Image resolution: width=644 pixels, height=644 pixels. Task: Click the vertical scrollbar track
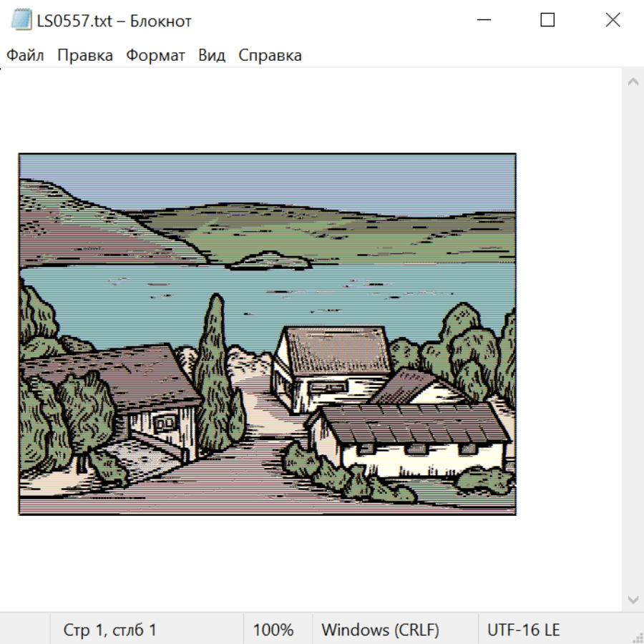coord(633,340)
